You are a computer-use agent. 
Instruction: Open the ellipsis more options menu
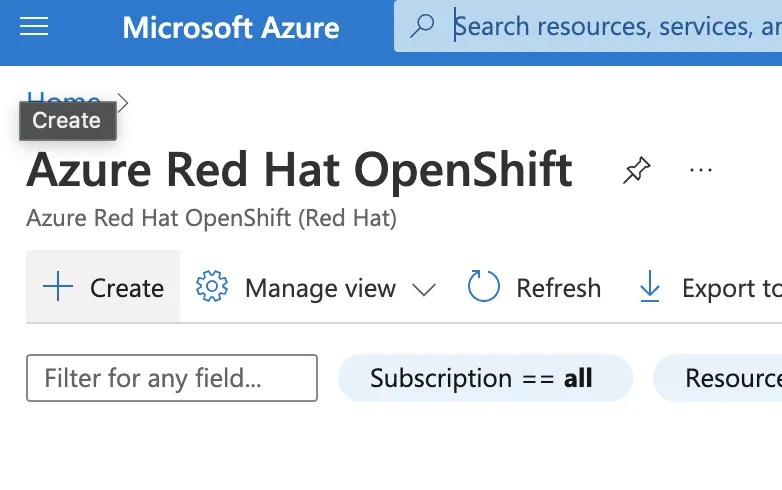701,171
